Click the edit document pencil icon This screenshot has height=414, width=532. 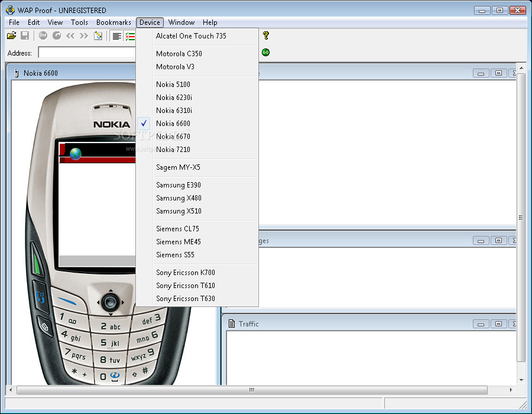pos(98,35)
